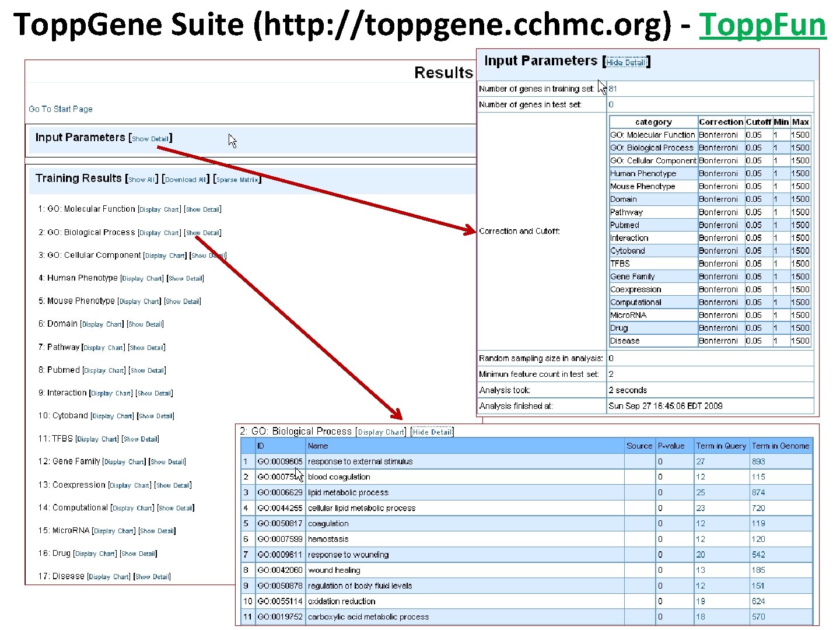This screenshot has width=840, height=630.
Task: Display Chart for GO: Biological Process in the results list
Action: coord(159,233)
